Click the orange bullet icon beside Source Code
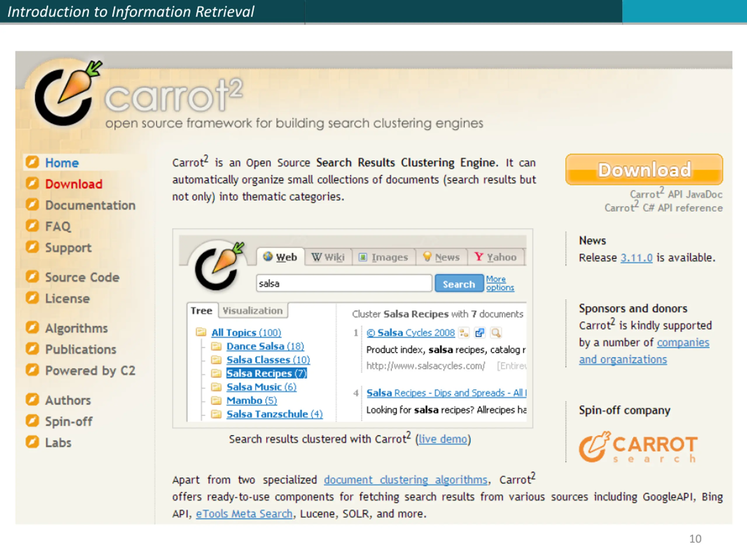This screenshot has width=747, height=560. pos(32,277)
